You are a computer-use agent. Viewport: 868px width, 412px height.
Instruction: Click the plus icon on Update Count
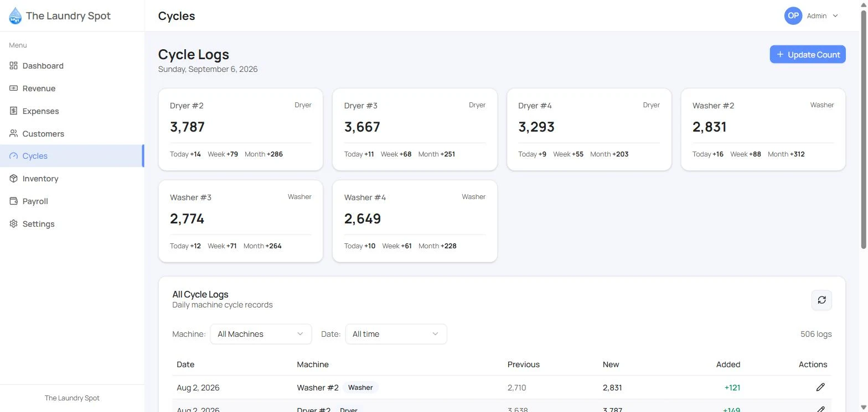tap(780, 54)
